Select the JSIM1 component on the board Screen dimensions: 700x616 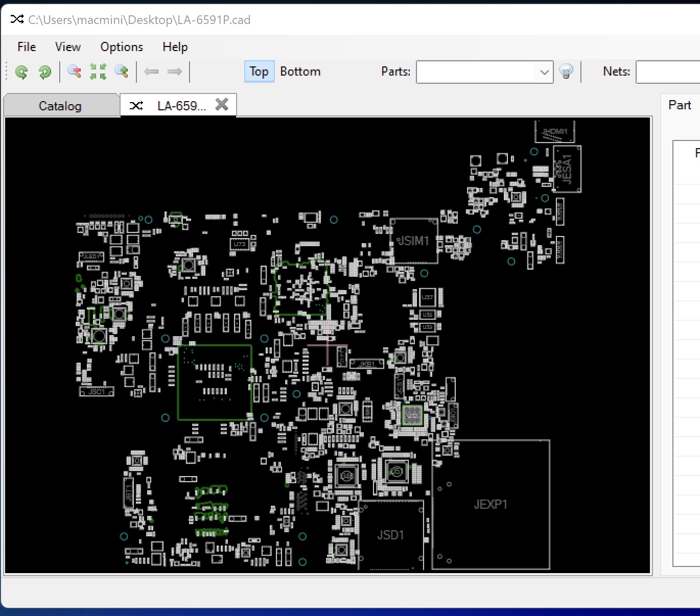point(413,241)
